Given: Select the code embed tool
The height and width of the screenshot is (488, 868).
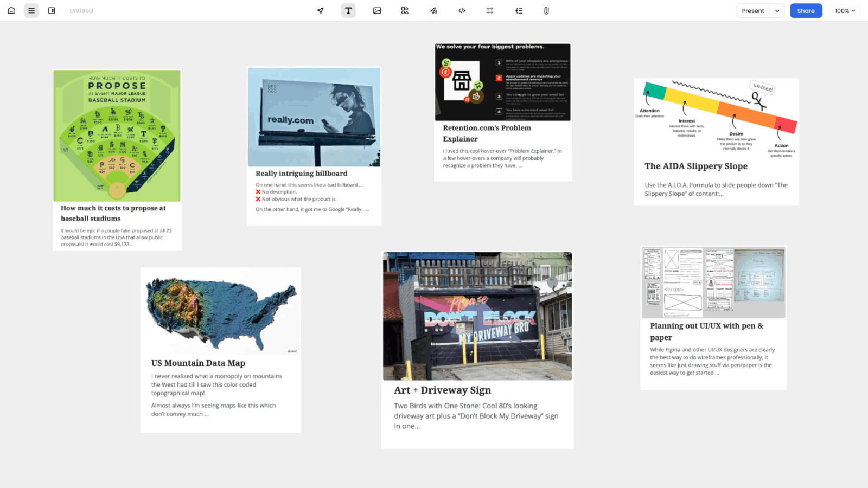Looking at the screenshot, I should click(462, 11).
